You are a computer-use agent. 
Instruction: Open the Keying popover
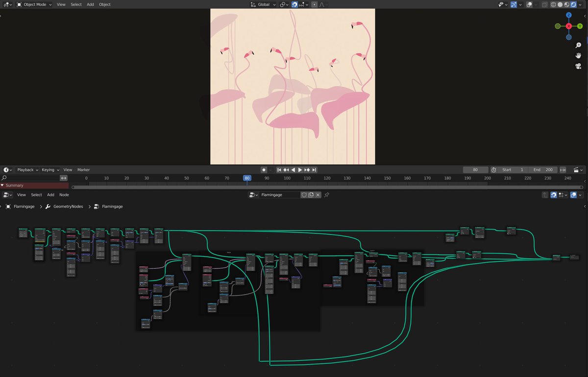(x=50, y=170)
